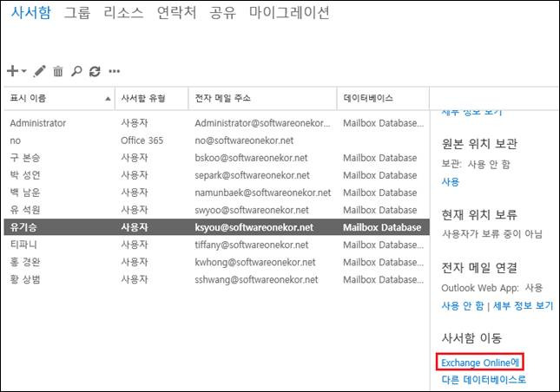Image resolution: width=560 pixels, height=392 pixels.
Task: Select the 황 상범 mailbox row
Action: [x=216, y=279]
